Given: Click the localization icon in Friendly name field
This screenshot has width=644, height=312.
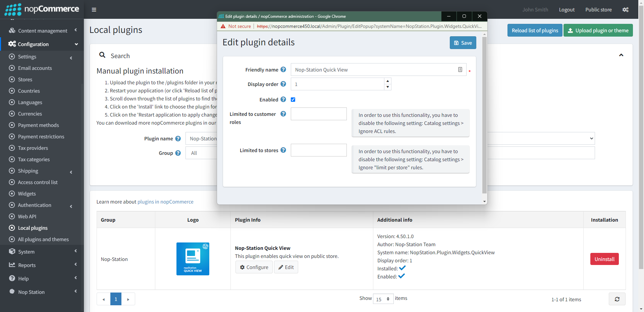Looking at the screenshot, I should (x=460, y=70).
